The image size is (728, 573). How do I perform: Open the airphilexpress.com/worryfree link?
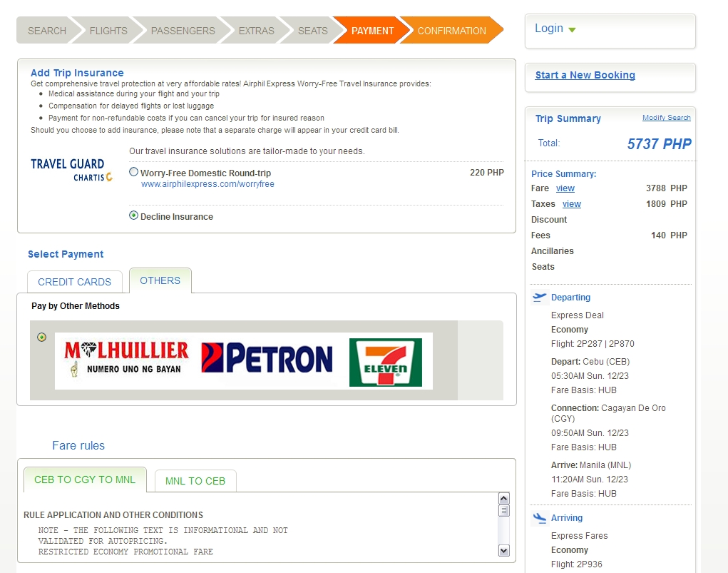pos(207,184)
